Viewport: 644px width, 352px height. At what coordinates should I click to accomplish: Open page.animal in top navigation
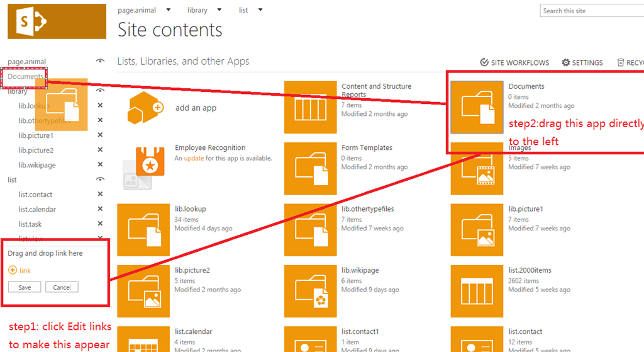(x=136, y=10)
